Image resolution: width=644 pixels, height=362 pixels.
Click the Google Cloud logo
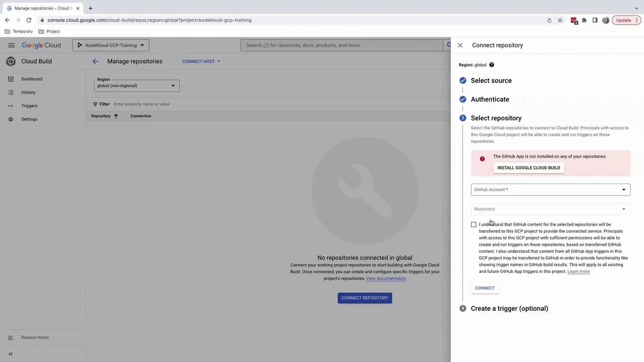click(41, 45)
